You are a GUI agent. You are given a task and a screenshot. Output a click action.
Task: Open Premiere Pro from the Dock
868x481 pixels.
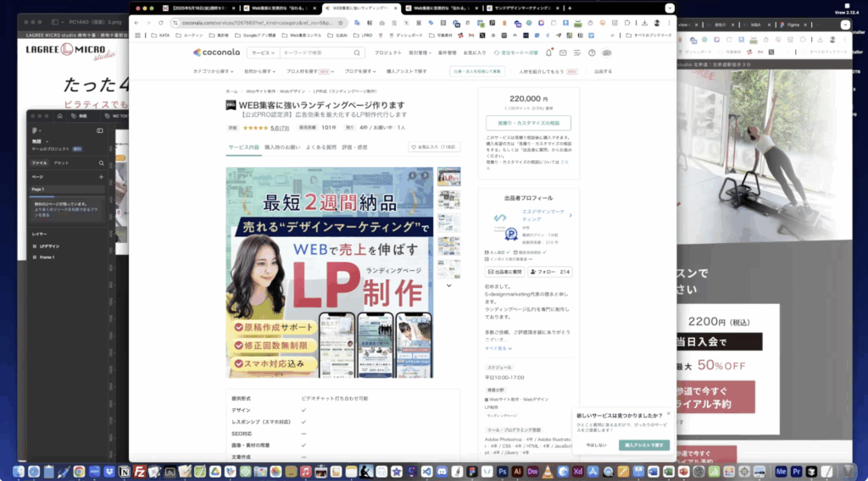click(796, 472)
